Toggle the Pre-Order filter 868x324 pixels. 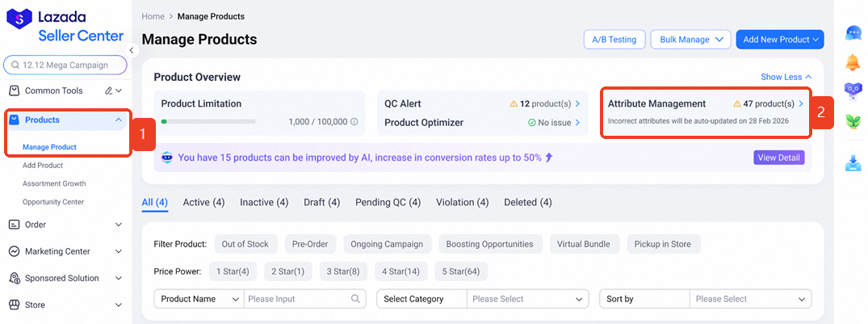pyautogui.click(x=310, y=244)
